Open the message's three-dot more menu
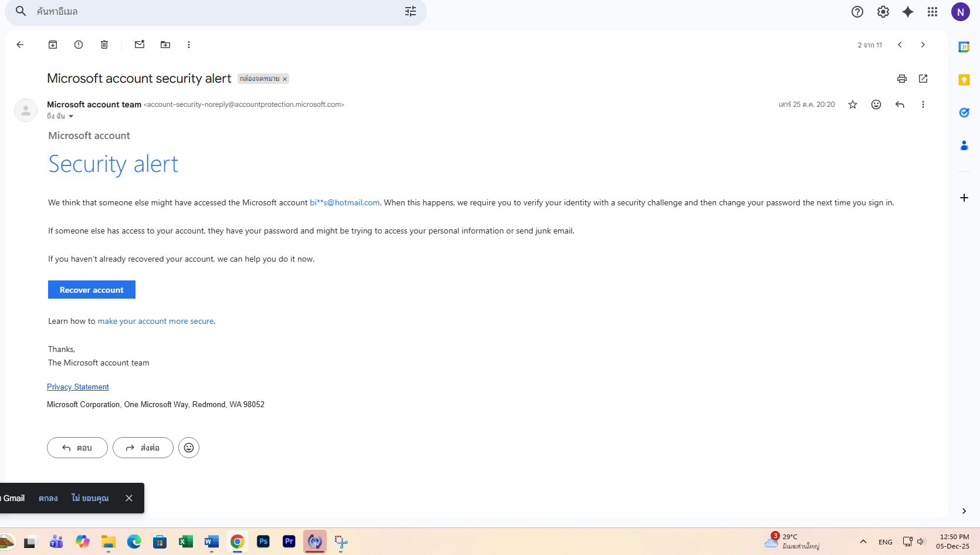 tap(923, 104)
